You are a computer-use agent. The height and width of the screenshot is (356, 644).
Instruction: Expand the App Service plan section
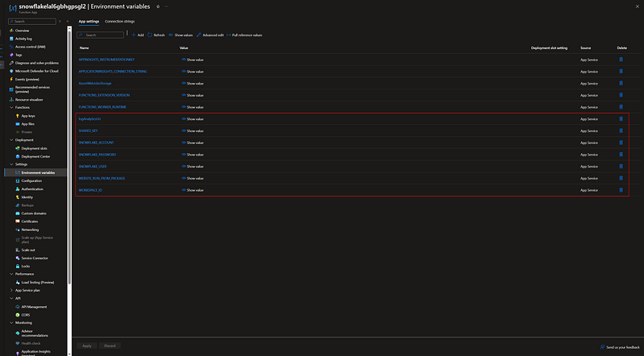click(x=11, y=290)
